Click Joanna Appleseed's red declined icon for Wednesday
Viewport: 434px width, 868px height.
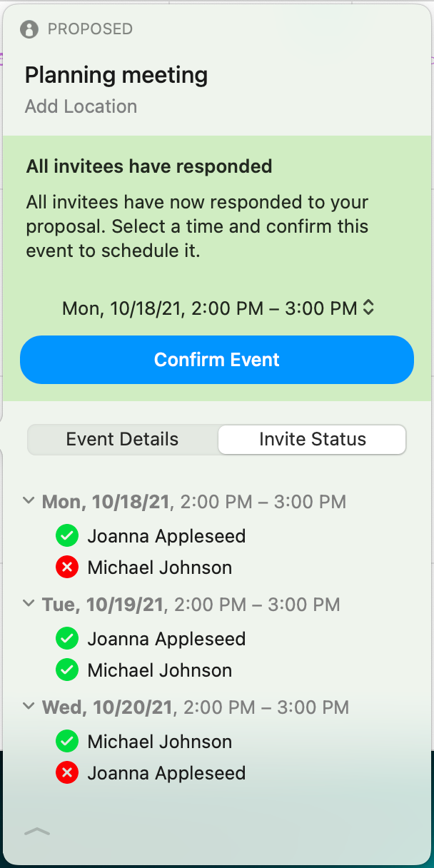tap(66, 772)
